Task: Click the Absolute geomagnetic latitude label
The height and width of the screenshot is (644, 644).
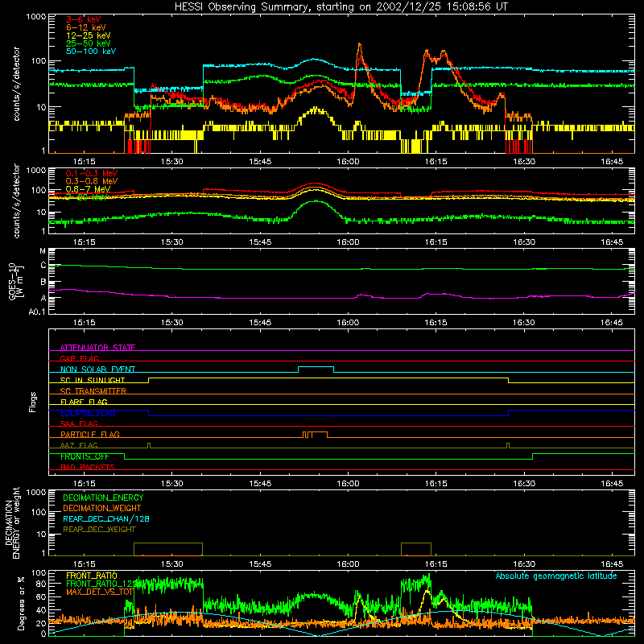Action: pyautogui.click(x=556, y=576)
